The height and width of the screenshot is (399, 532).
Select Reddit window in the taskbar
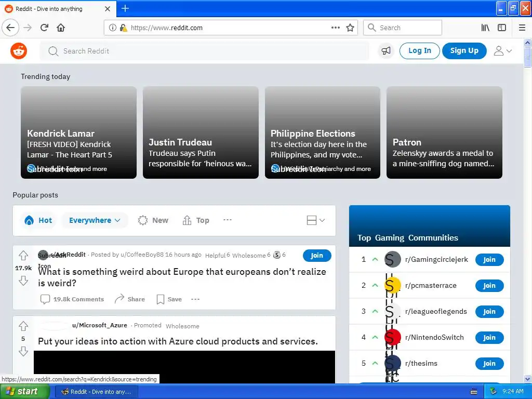click(97, 392)
